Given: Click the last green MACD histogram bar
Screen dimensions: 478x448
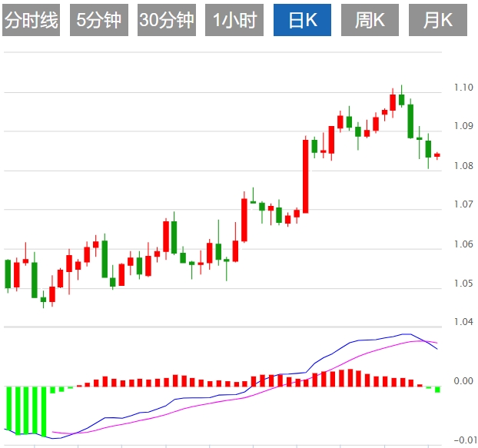Looking at the screenshot, I should click(437, 390).
